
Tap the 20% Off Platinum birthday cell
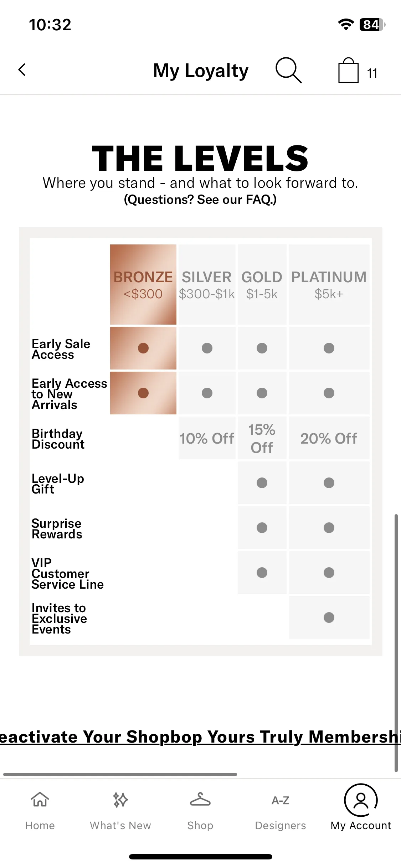point(329,438)
